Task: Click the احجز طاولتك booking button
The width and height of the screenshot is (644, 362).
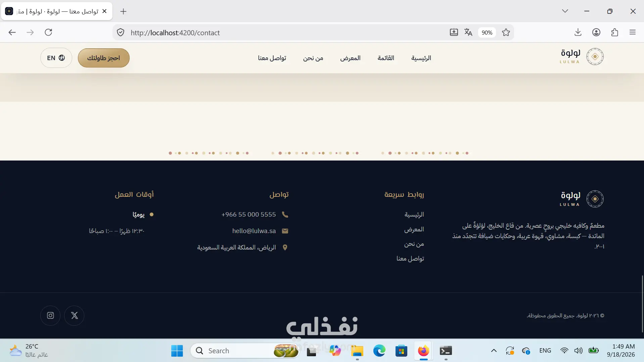Action: click(x=104, y=58)
